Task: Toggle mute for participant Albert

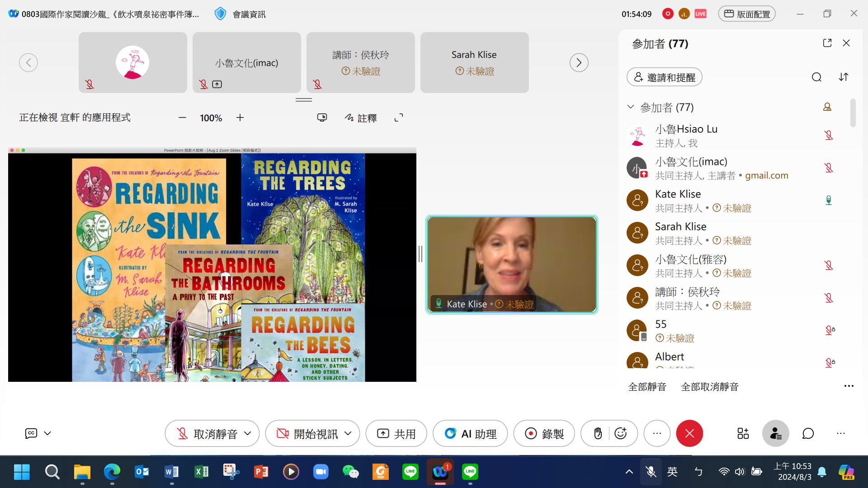Action: pyautogui.click(x=830, y=362)
